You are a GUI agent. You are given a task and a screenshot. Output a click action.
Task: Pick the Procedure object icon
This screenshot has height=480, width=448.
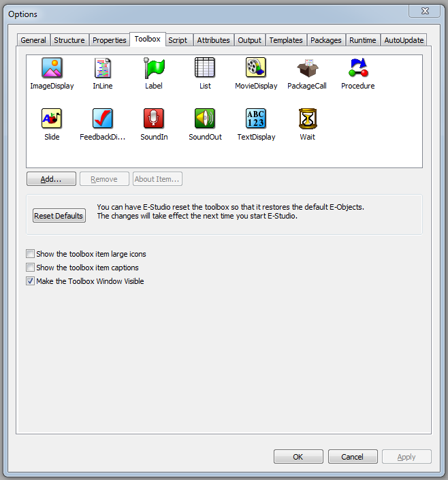coord(358,67)
